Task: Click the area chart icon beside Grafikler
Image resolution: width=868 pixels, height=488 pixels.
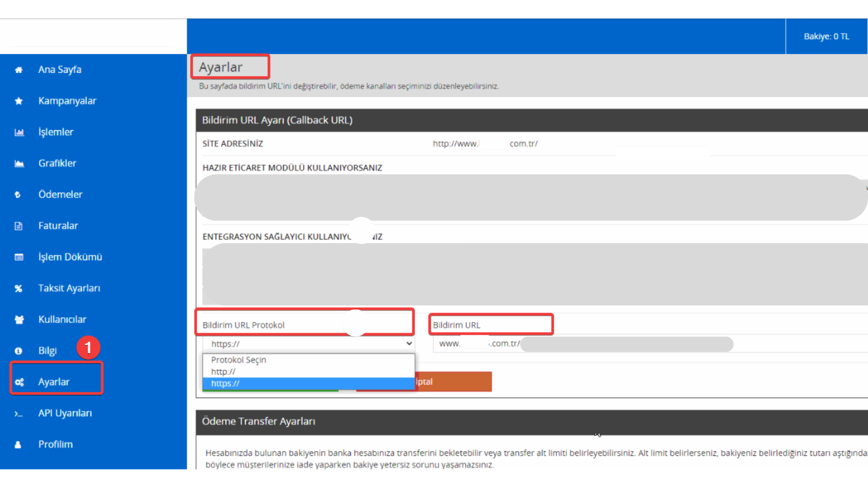Action: [x=19, y=164]
